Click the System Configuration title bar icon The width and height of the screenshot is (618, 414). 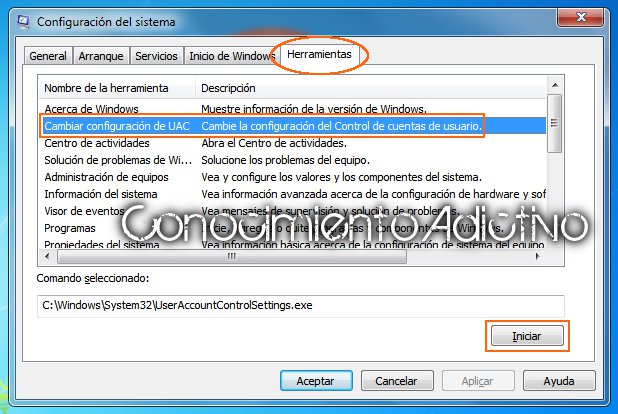tap(23, 21)
